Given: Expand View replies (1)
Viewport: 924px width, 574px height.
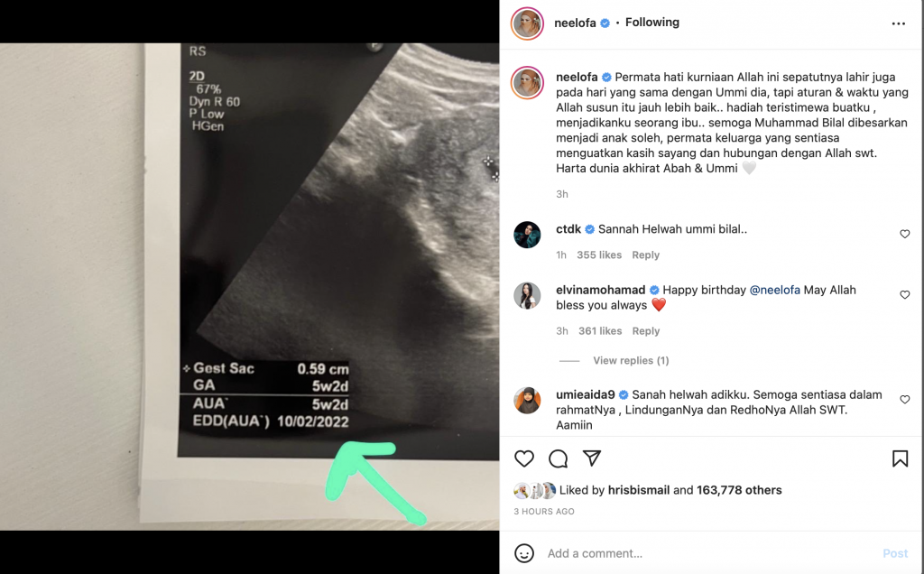Looking at the screenshot, I should click(631, 361).
